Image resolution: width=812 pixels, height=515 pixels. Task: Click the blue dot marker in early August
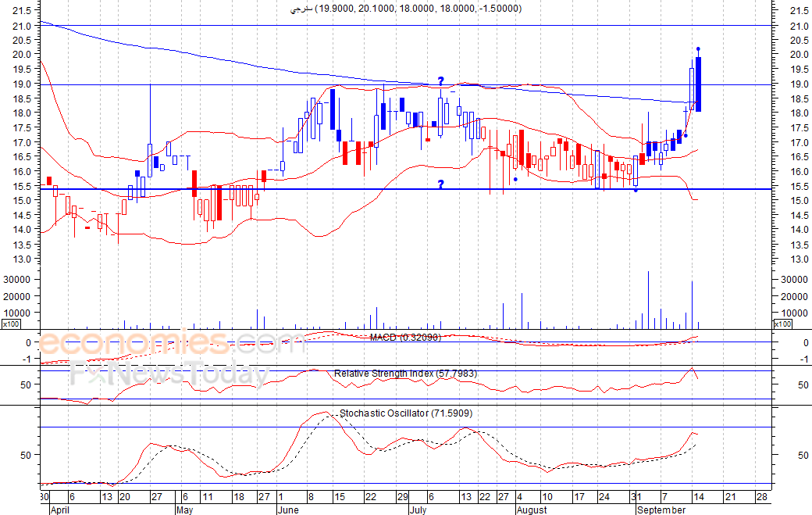[x=516, y=179]
